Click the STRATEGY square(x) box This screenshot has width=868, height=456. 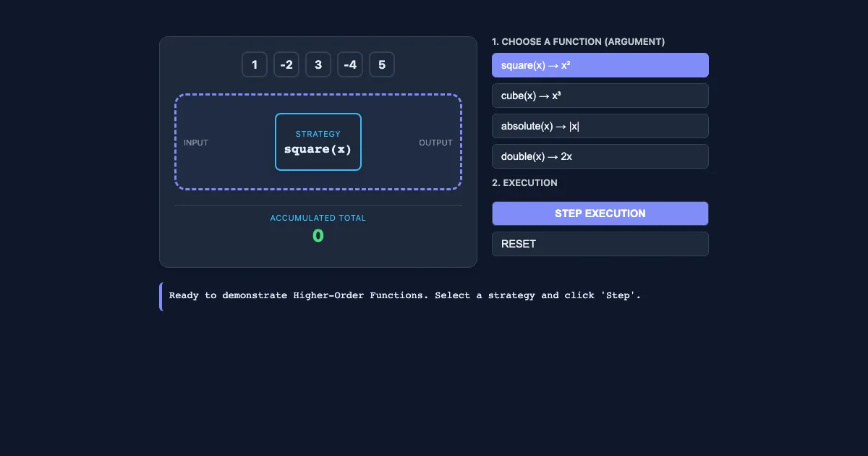pyautogui.click(x=318, y=142)
